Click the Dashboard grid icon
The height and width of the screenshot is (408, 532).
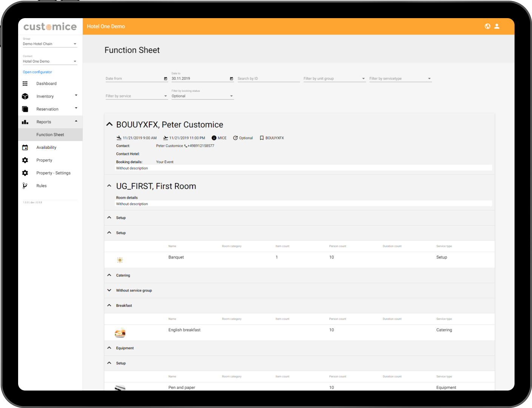click(25, 83)
